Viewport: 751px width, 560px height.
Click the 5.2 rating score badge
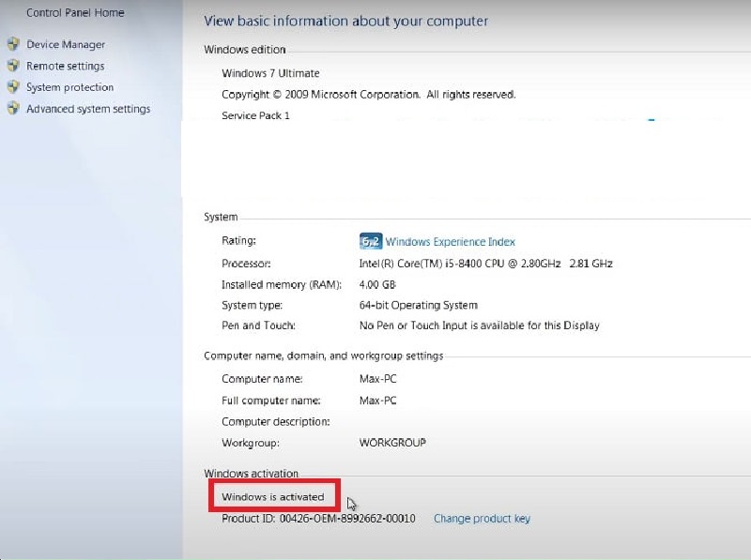click(370, 241)
